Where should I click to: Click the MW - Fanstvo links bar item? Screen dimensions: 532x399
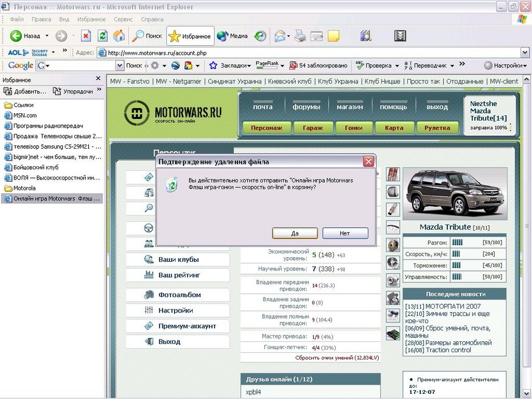pos(130,81)
